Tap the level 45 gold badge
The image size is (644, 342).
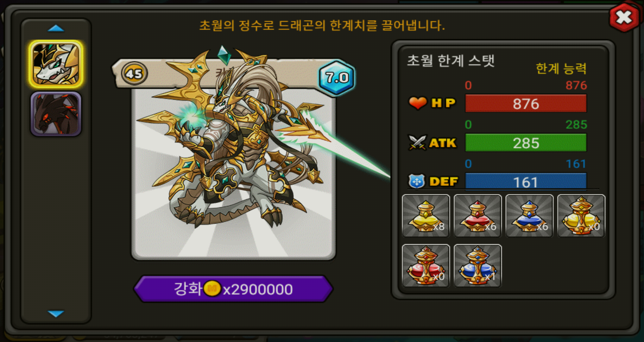pyautogui.click(x=134, y=74)
